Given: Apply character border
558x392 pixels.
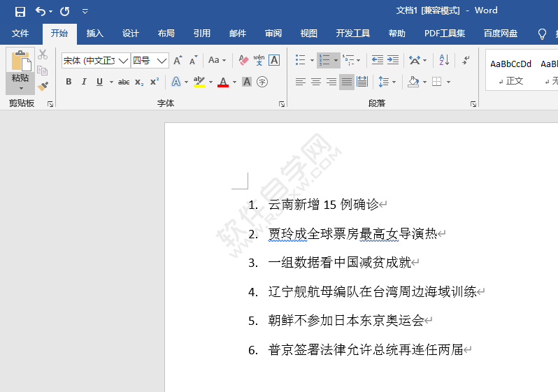Looking at the screenshot, I should pos(274,60).
